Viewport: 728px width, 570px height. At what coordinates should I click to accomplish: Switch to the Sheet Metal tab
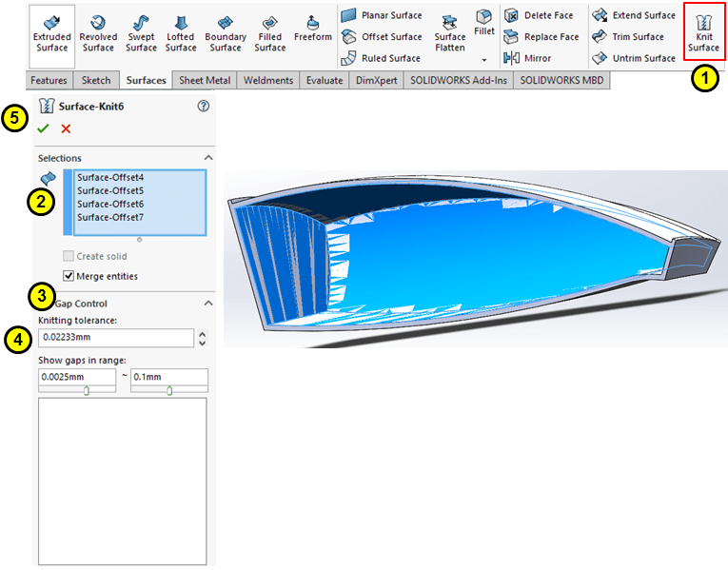coord(204,81)
